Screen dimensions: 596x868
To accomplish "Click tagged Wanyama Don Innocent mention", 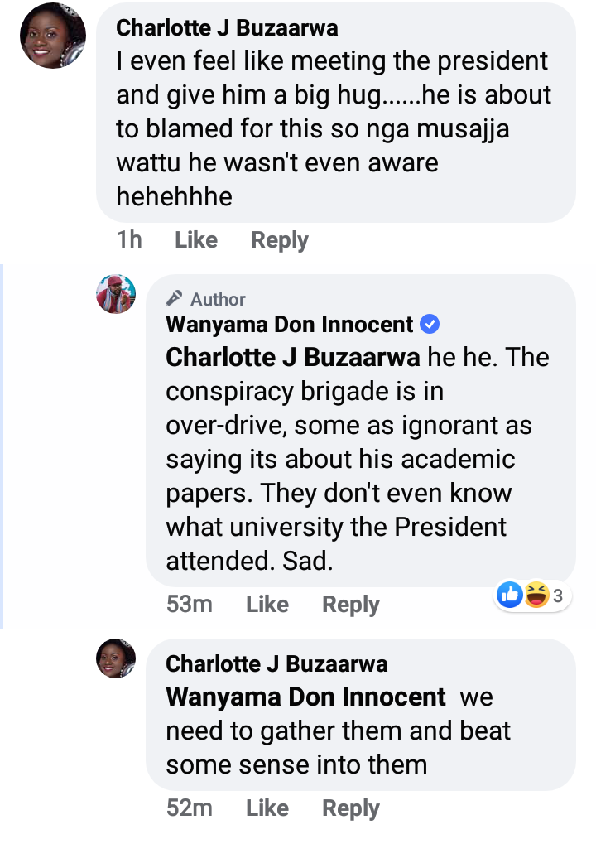I will (x=306, y=697).
